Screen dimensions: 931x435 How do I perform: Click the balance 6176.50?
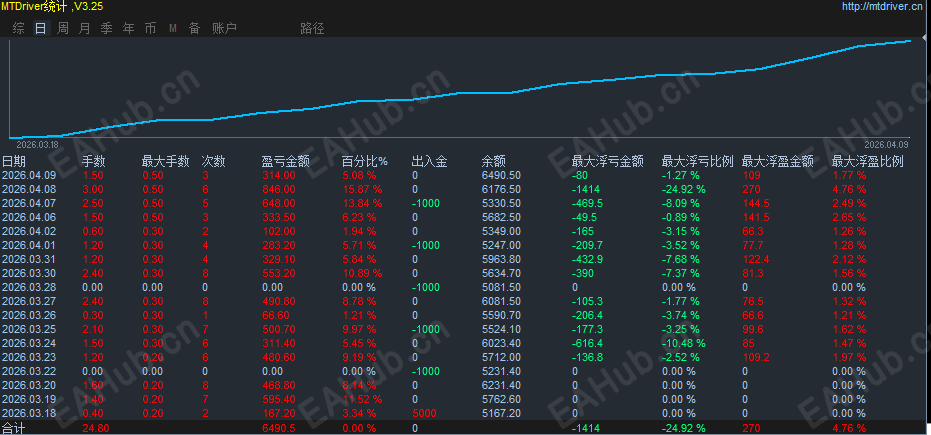coord(501,189)
